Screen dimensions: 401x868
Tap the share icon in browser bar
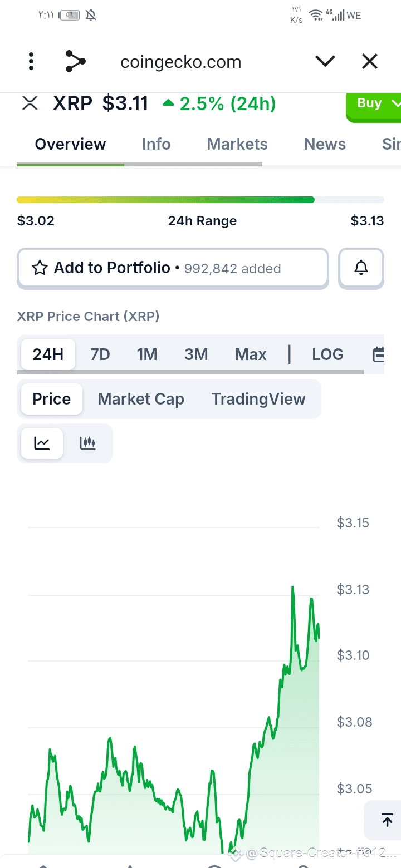click(x=75, y=61)
